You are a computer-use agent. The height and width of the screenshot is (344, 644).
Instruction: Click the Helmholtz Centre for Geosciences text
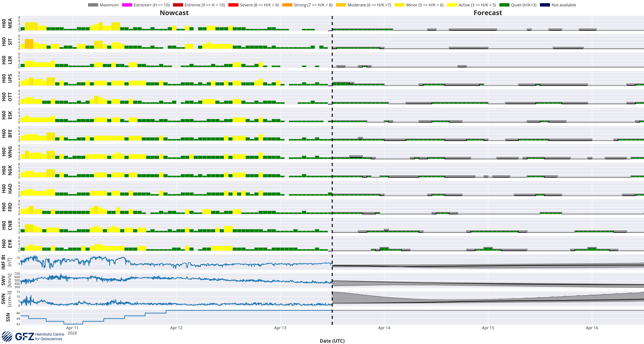click(49, 336)
